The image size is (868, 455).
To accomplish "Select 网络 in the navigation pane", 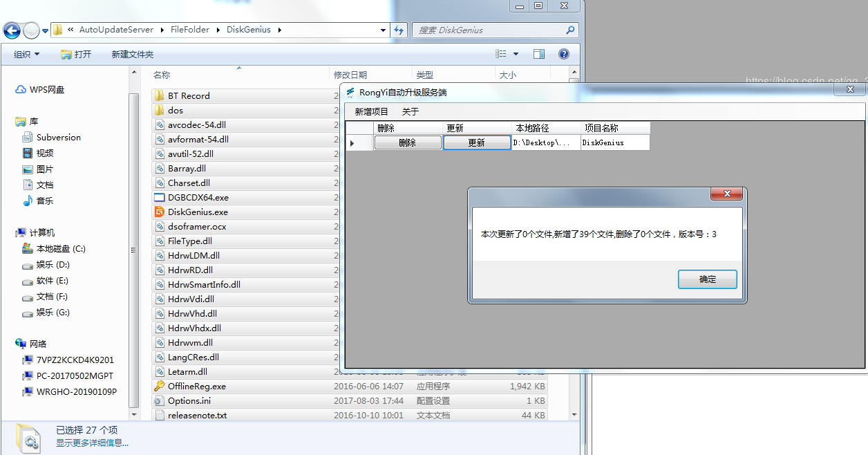I will click(31, 344).
